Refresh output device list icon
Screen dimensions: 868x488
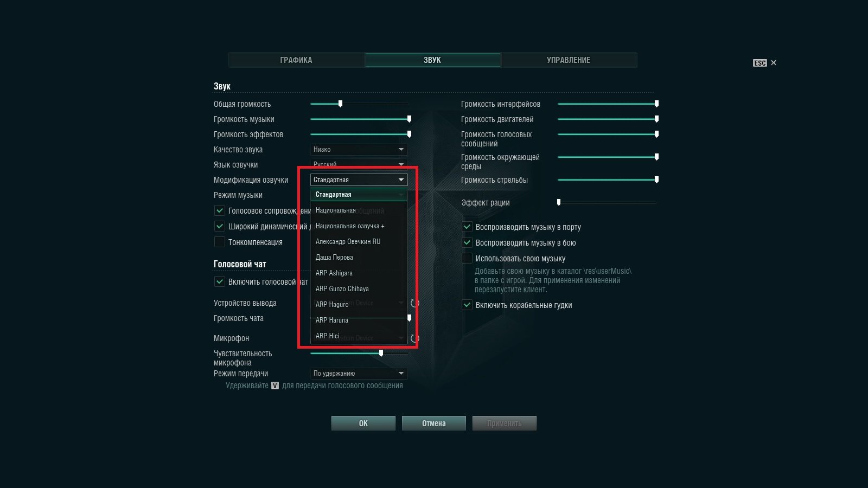(x=415, y=303)
